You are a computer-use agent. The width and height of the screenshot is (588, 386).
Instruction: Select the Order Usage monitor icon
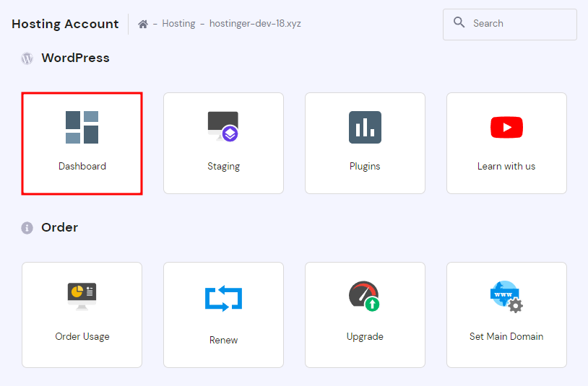coord(82,295)
